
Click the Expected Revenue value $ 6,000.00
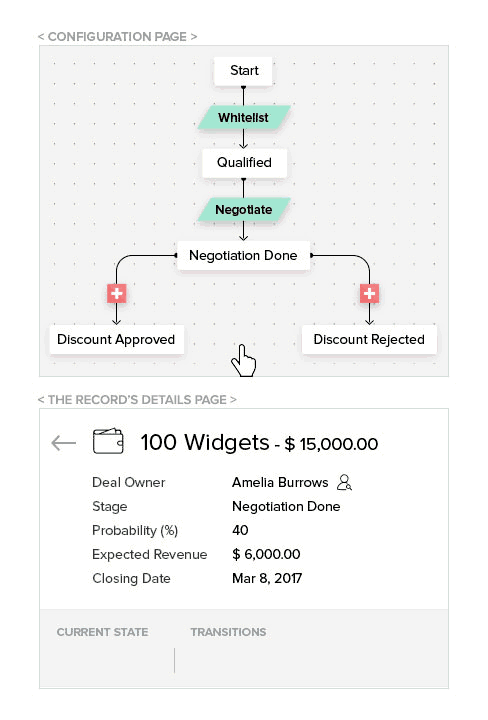266,554
